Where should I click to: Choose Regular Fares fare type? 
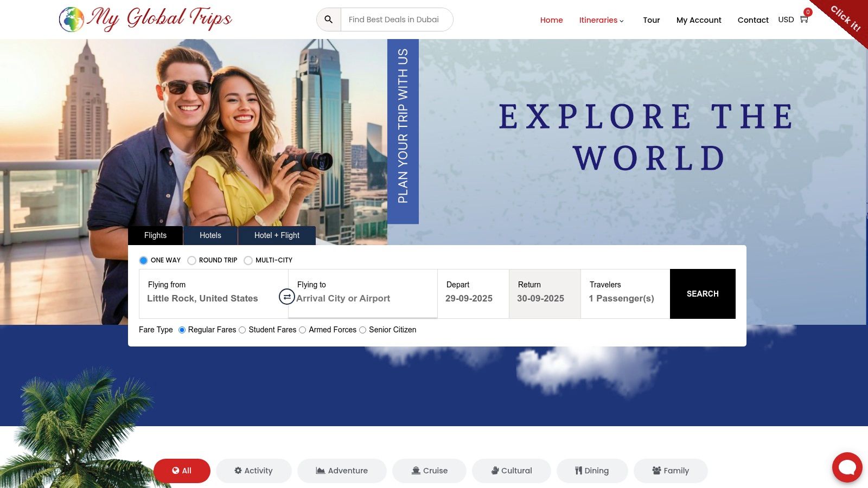[182, 330]
